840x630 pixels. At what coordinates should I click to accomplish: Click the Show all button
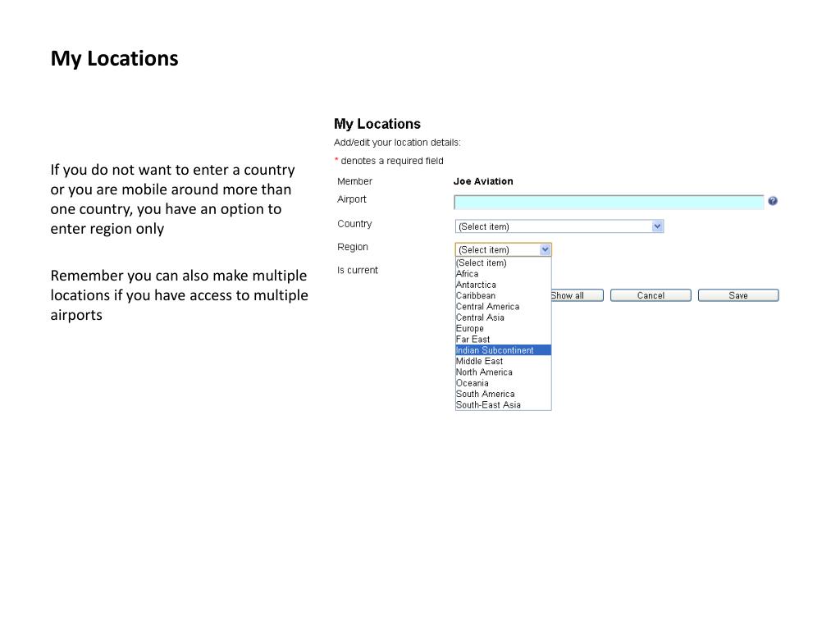tap(577, 295)
